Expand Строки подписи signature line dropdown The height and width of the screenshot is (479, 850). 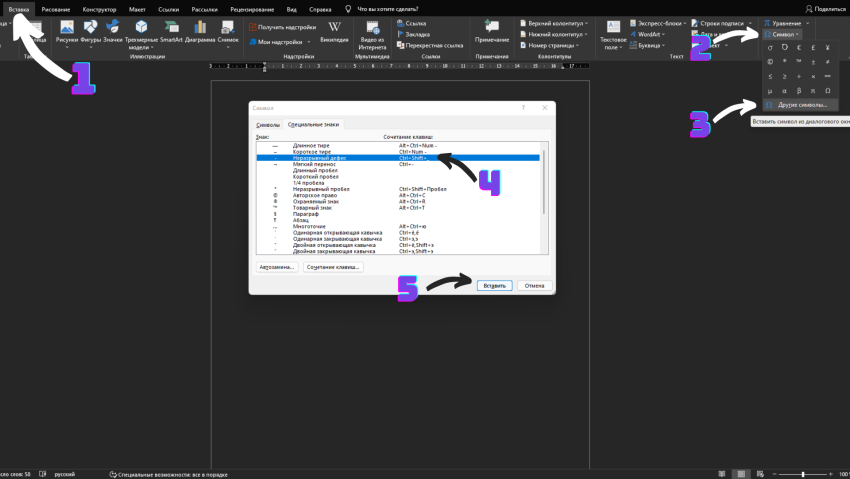750,23
